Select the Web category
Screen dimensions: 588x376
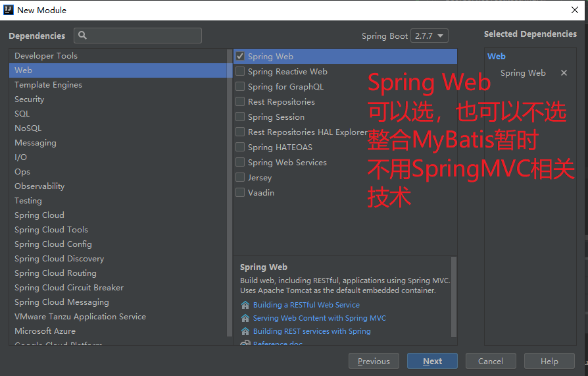[118, 70]
